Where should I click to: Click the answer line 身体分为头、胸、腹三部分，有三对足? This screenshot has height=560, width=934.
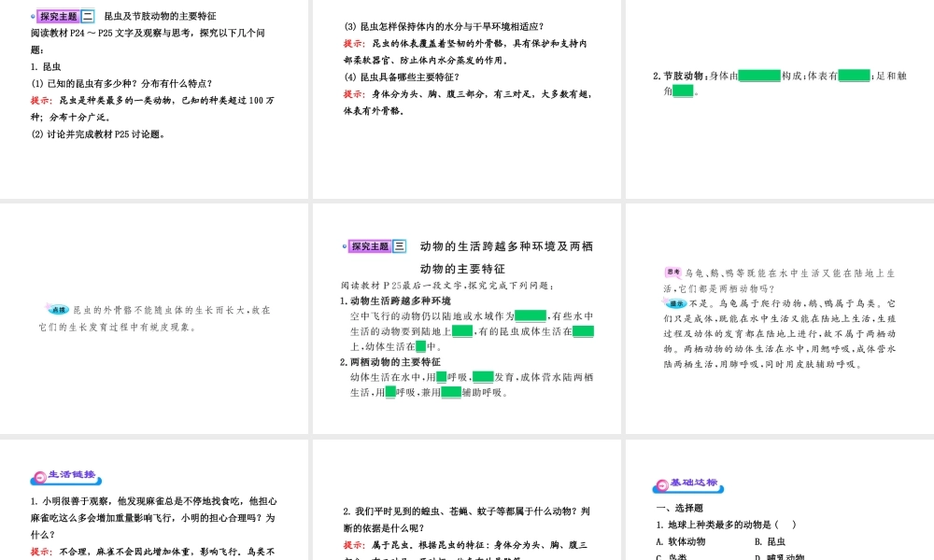coord(481,94)
